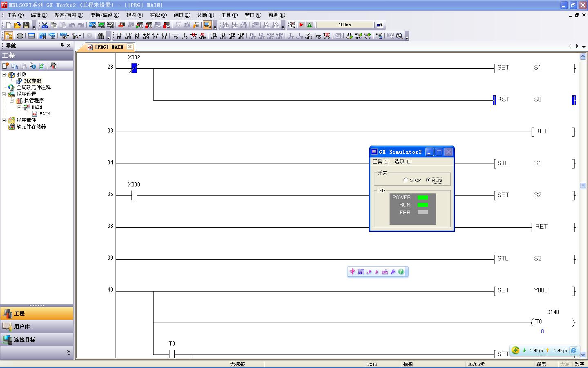This screenshot has height=368, width=588.
Task: Collapse the 执行程序 tree node
Action: (x=11, y=101)
